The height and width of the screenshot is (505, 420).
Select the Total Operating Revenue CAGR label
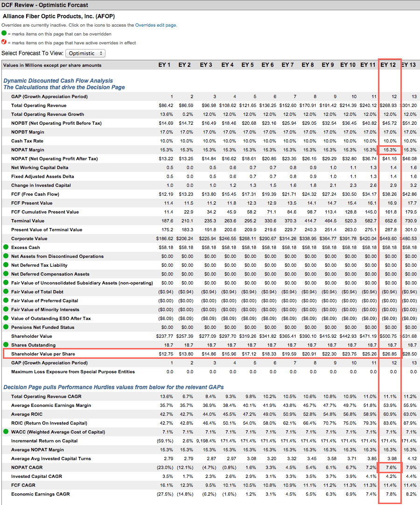(x=46, y=396)
